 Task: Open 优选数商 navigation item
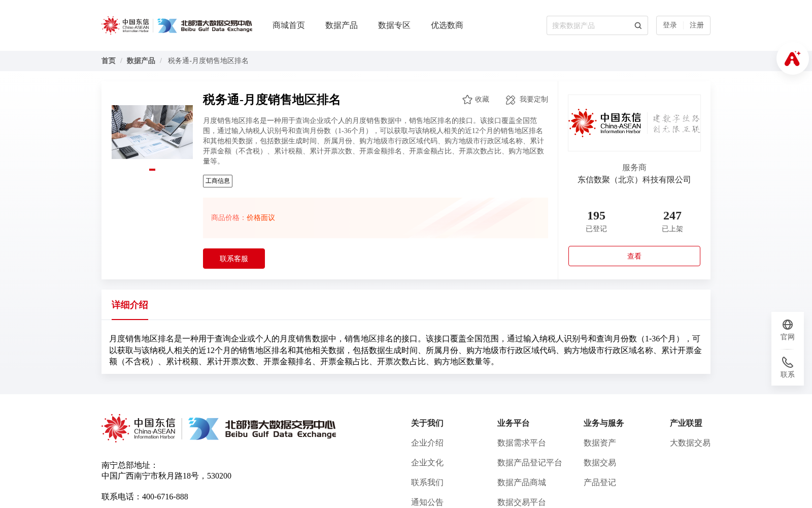point(447,25)
